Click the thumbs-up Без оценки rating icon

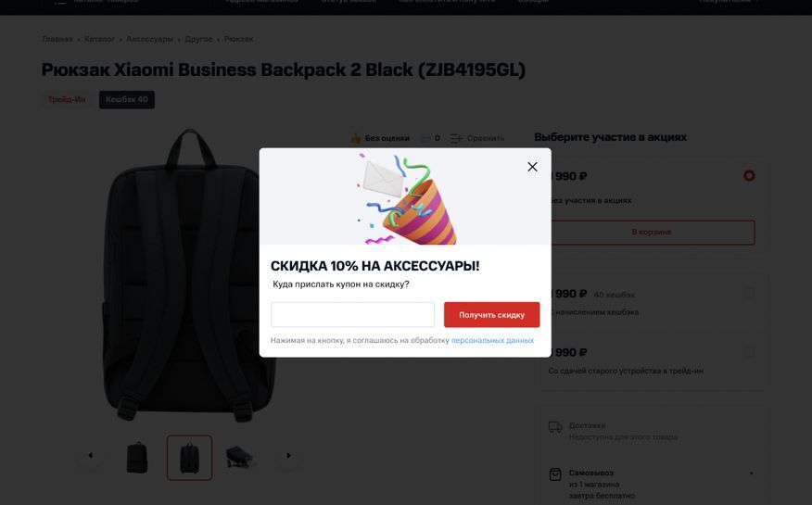click(x=356, y=138)
